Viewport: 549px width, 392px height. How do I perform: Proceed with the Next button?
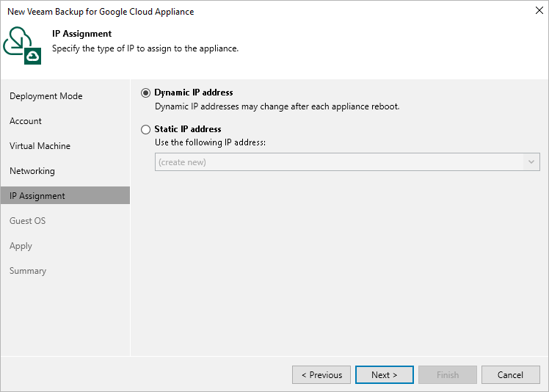pos(385,375)
